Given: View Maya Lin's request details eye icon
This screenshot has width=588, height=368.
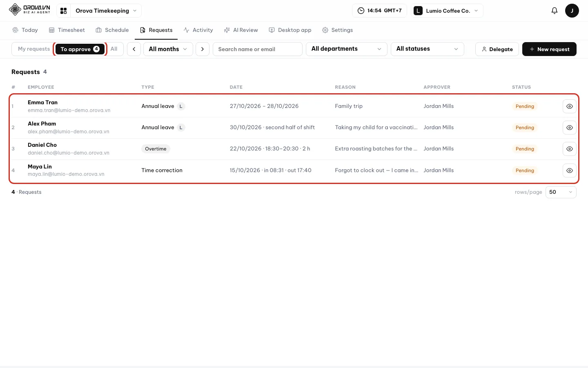Looking at the screenshot, I should (569, 171).
